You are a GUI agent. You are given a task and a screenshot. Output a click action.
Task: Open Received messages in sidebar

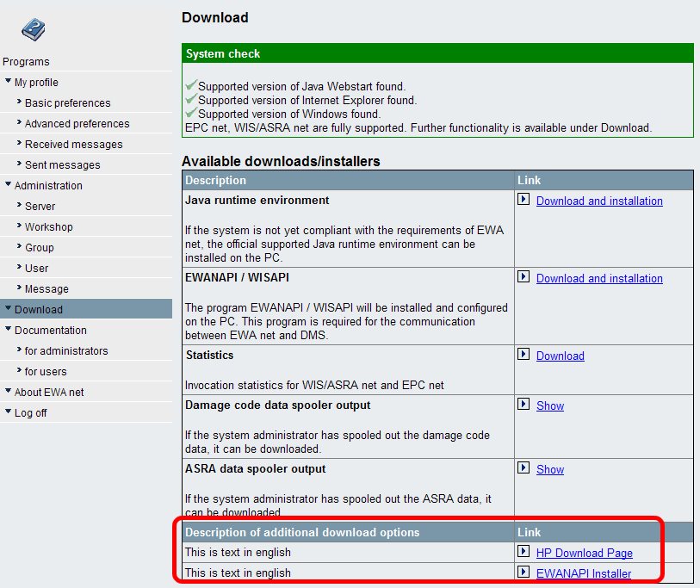click(73, 145)
